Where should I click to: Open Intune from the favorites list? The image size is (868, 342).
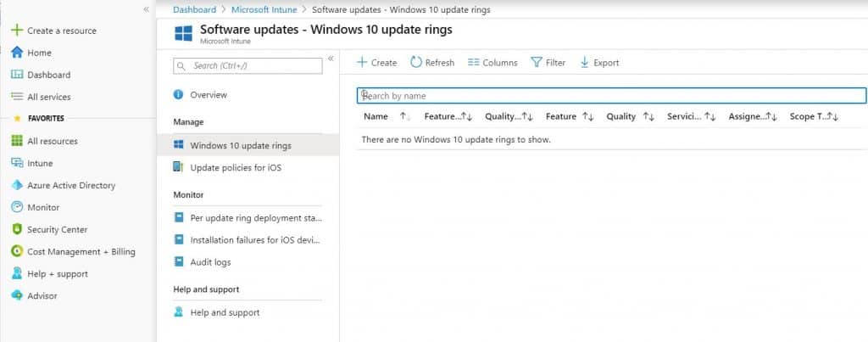40,163
